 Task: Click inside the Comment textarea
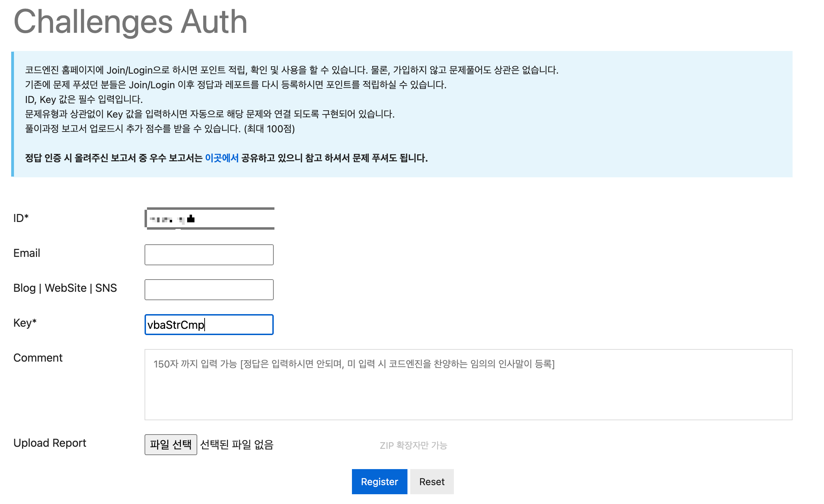pyautogui.click(x=468, y=387)
